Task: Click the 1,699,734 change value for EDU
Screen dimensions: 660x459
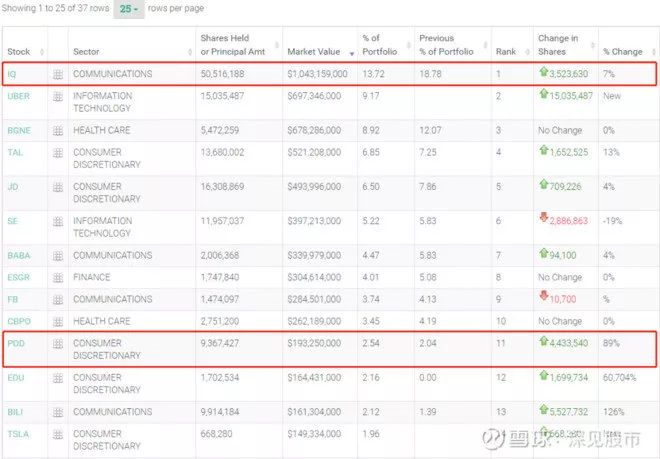Action: 568,378
